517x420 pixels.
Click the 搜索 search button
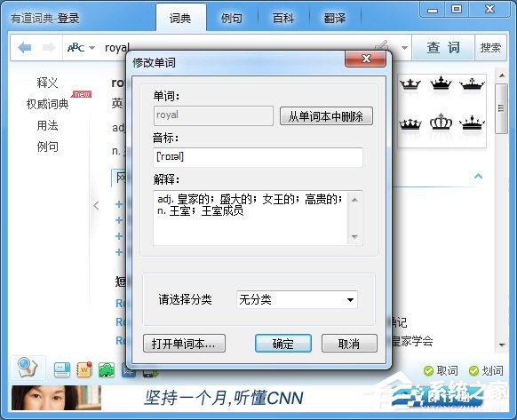pos(490,47)
